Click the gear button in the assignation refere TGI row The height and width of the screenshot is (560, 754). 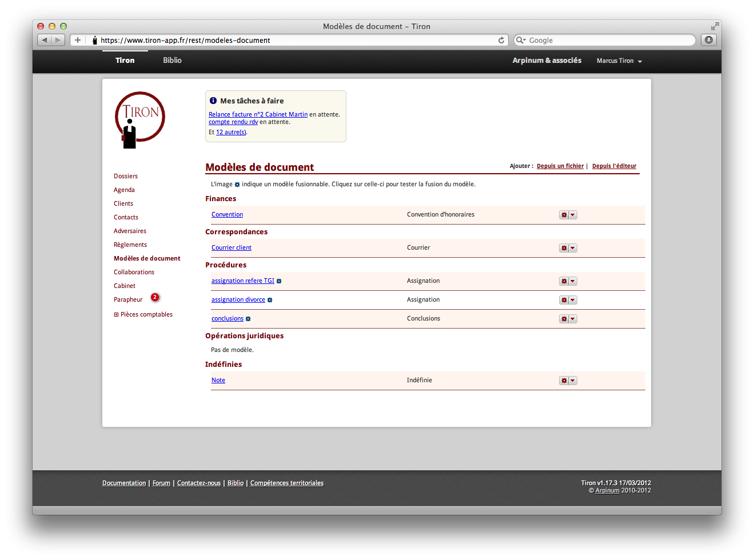564,281
